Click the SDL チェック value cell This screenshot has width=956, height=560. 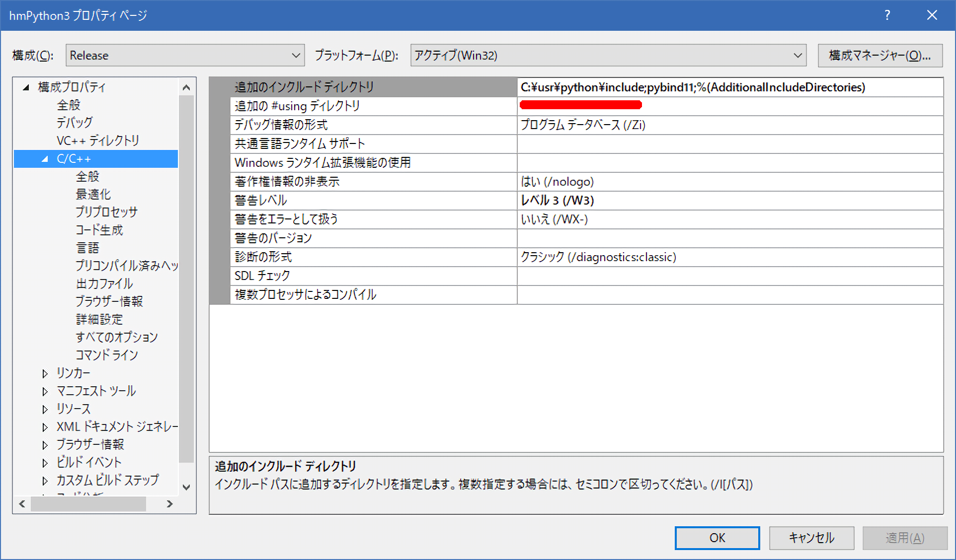728,276
